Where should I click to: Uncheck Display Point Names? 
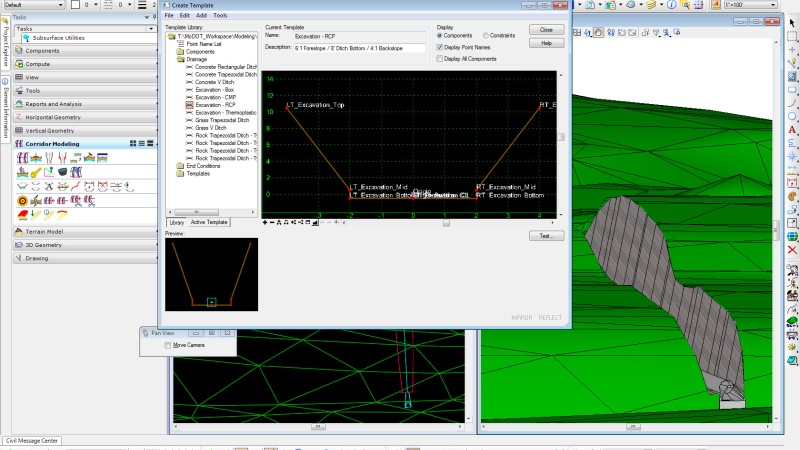tap(440, 47)
